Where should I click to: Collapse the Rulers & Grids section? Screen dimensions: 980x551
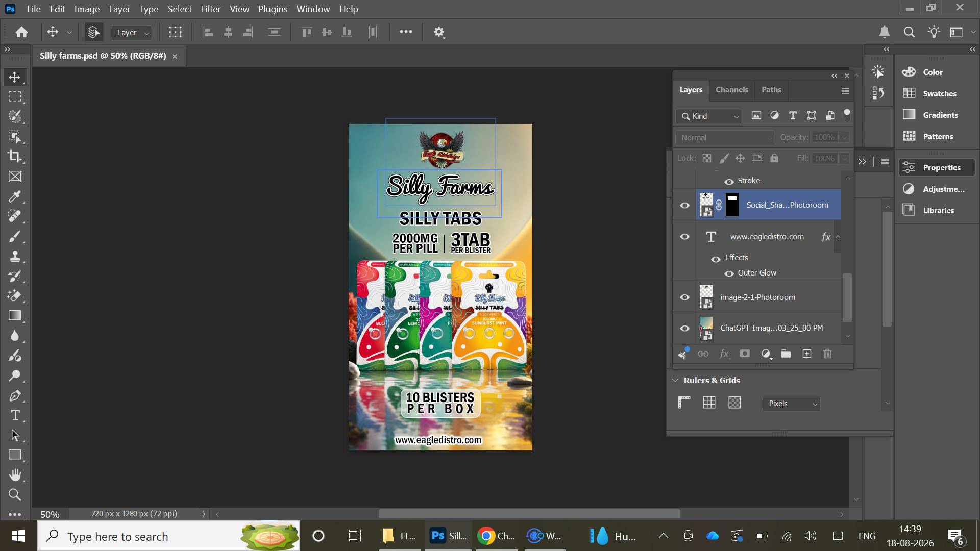(675, 381)
